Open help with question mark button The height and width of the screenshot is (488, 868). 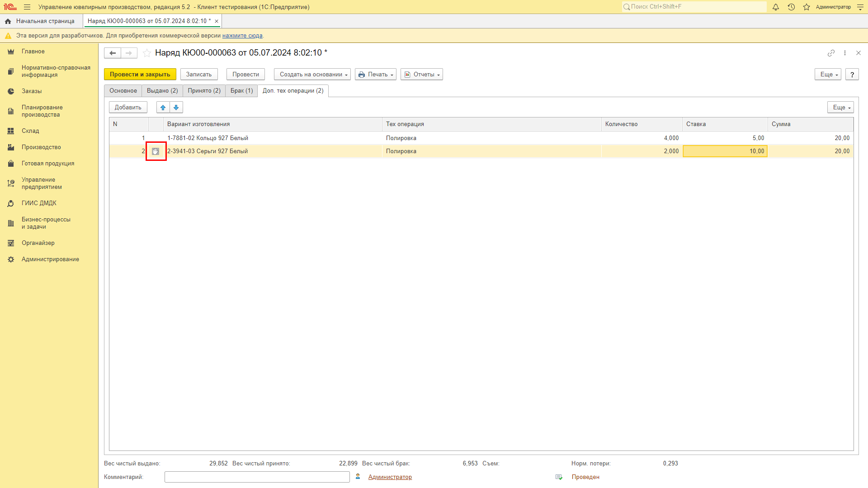pos(852,75)
